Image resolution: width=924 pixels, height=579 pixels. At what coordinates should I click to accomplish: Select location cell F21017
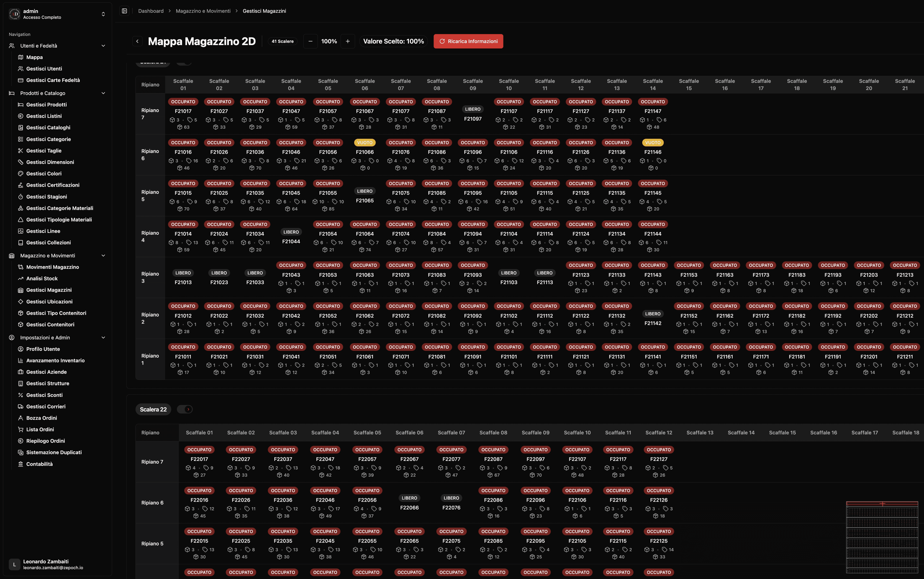[x=183, y=114]
